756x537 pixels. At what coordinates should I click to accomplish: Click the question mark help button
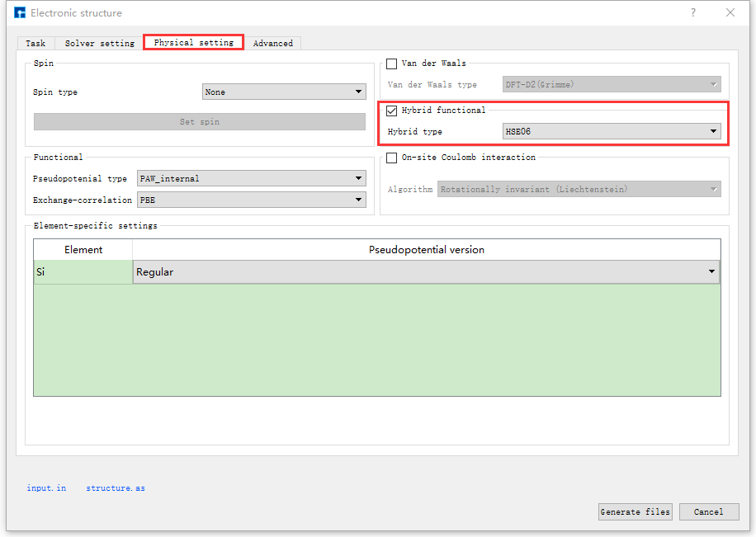point(693,12)
